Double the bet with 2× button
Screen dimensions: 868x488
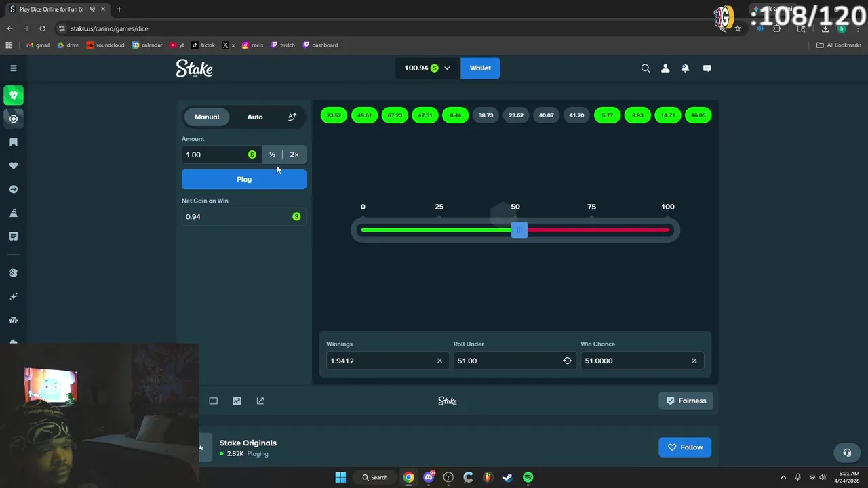294,155
